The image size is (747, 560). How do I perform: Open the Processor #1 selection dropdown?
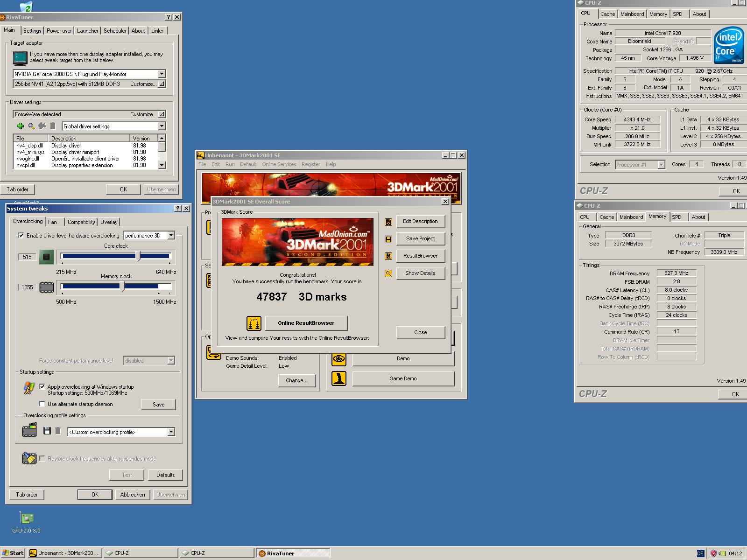point(661,165)
